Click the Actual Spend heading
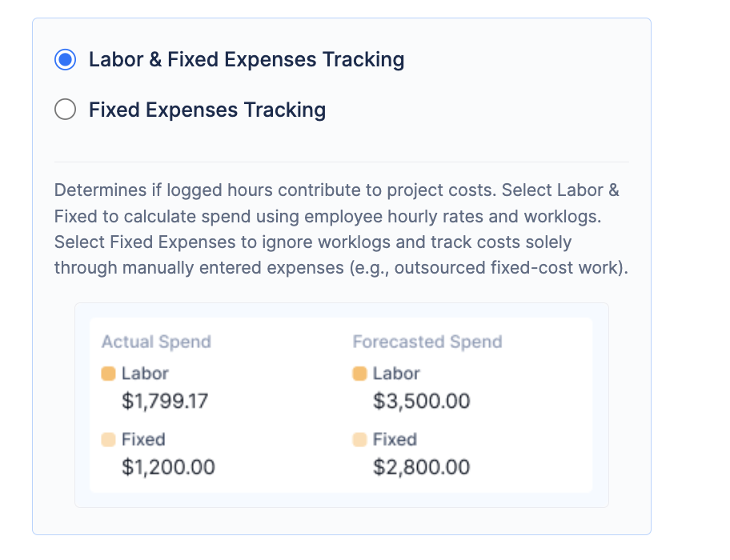 (x=156, y=342)
